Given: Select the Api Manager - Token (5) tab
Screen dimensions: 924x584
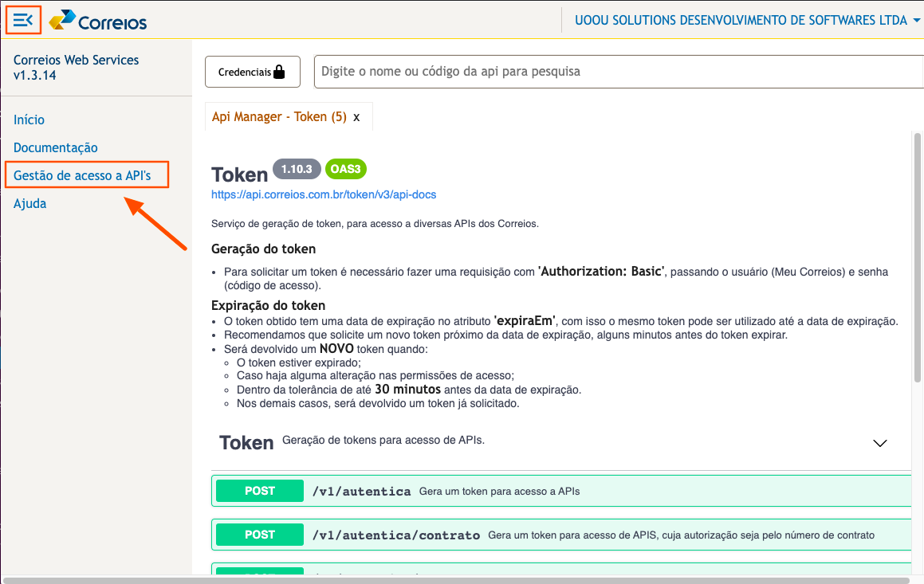Looking at the screenshot, I should [x=279, y=116].
